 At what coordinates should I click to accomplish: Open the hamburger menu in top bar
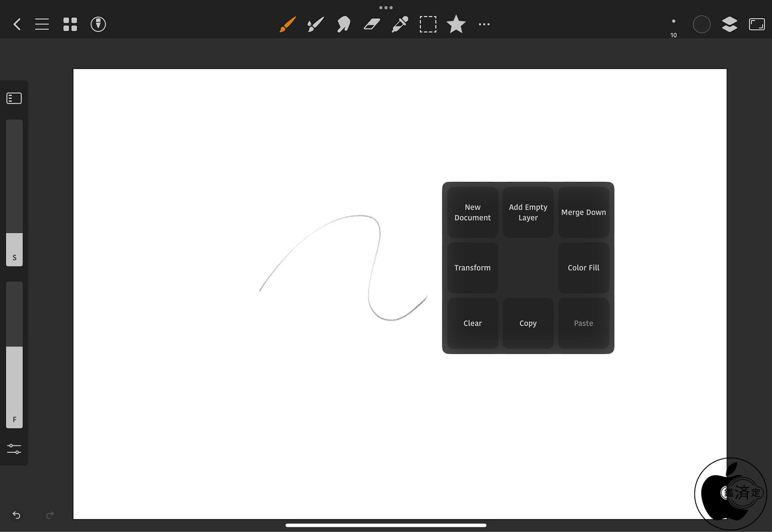point(42,24)
